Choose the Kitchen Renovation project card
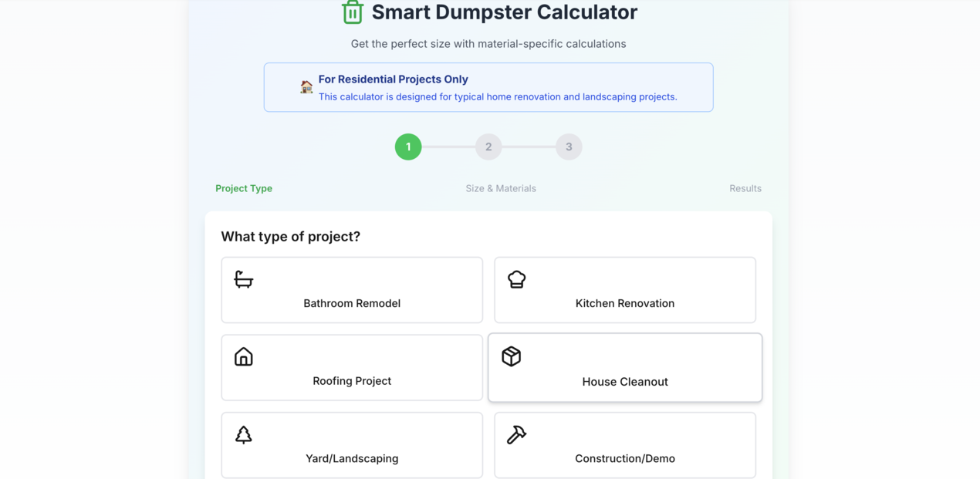980x479 pixels. pyautogui.click(x=625, y=290)
